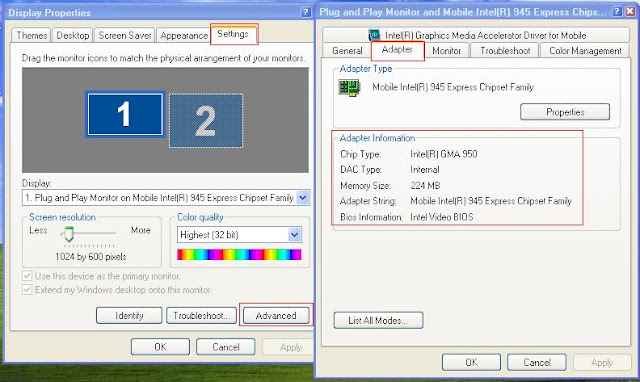Close the Plug and Play Monitor dialog

point(630,11)
